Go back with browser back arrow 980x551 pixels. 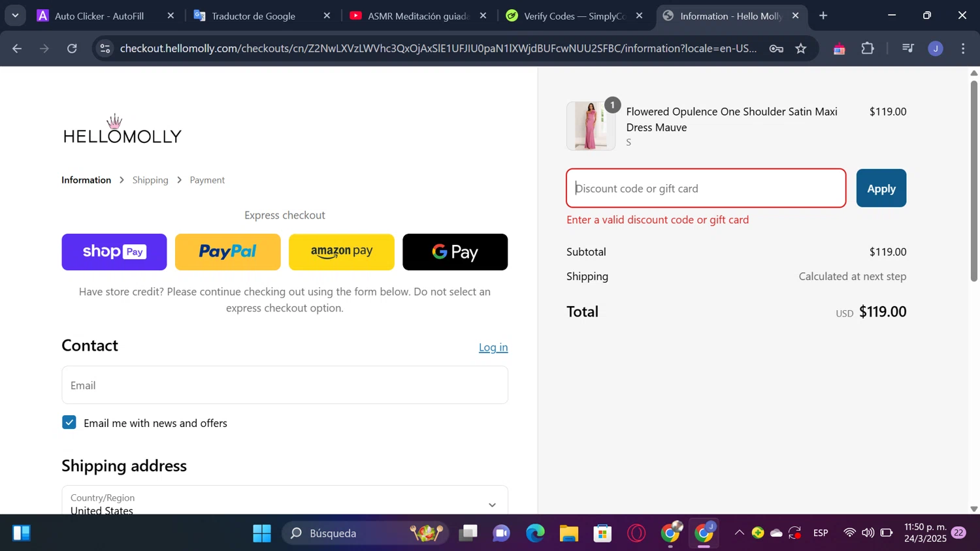17,48
